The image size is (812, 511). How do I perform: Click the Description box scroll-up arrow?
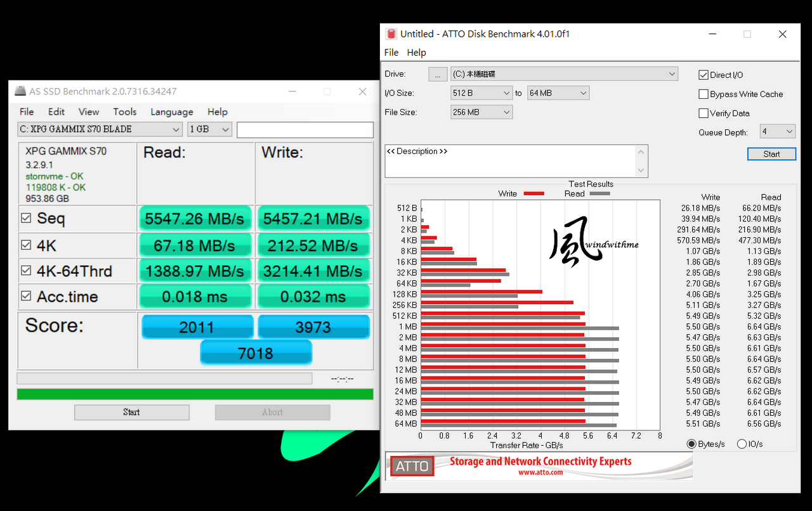coord(641,152)
